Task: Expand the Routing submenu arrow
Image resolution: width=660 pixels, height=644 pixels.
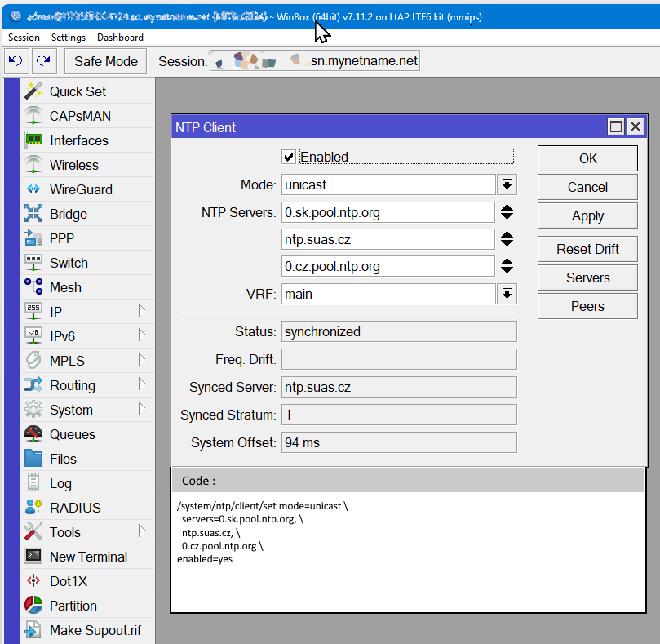Action: pyautogui.click(x=142, y=384)
